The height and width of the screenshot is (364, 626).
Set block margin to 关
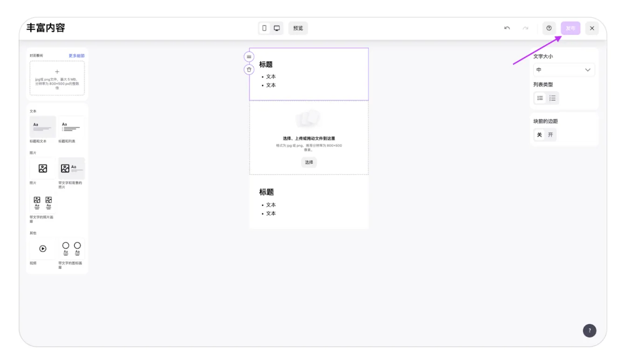tap(539, 135)
